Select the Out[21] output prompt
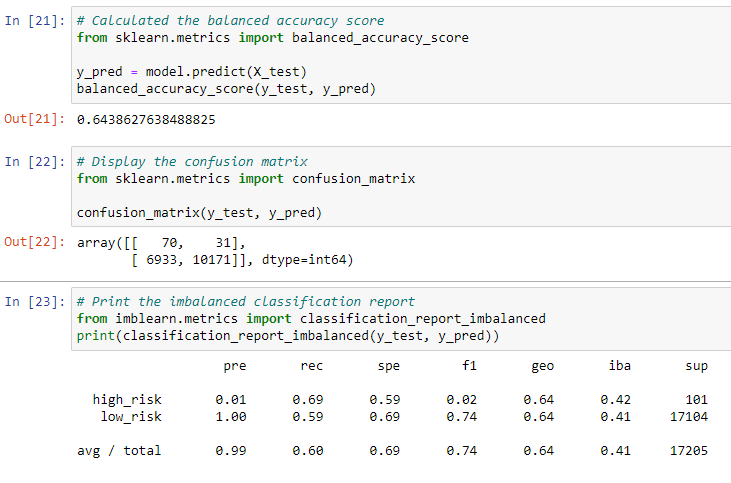This screenshot has height=483, width=731. (35, 119)
